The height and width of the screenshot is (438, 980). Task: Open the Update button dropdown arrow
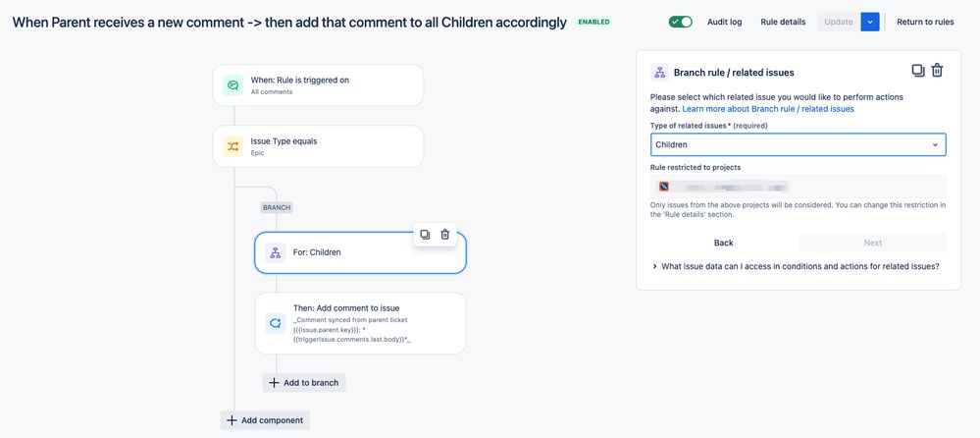click(870, 22)
